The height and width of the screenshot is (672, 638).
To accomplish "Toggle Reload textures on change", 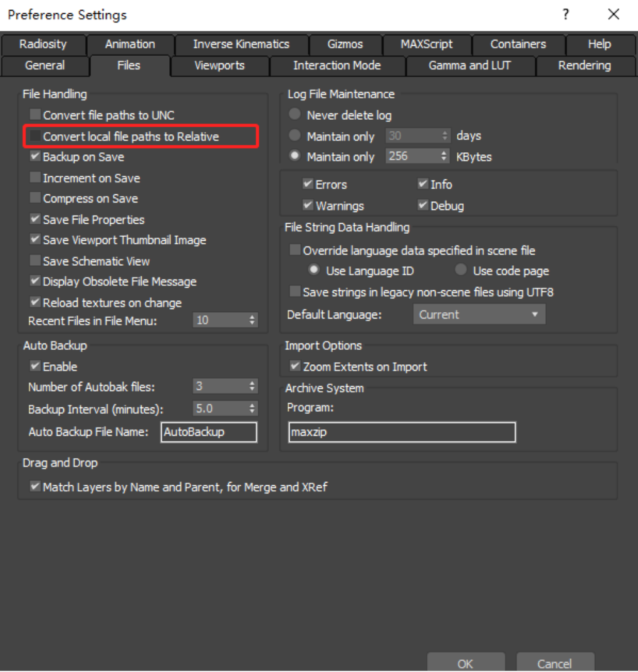I will (x=35, y=302).
